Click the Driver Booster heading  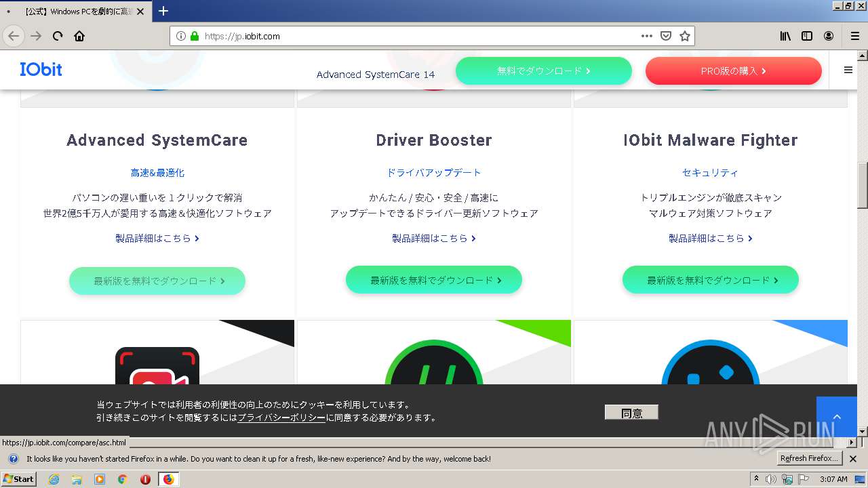434,140
